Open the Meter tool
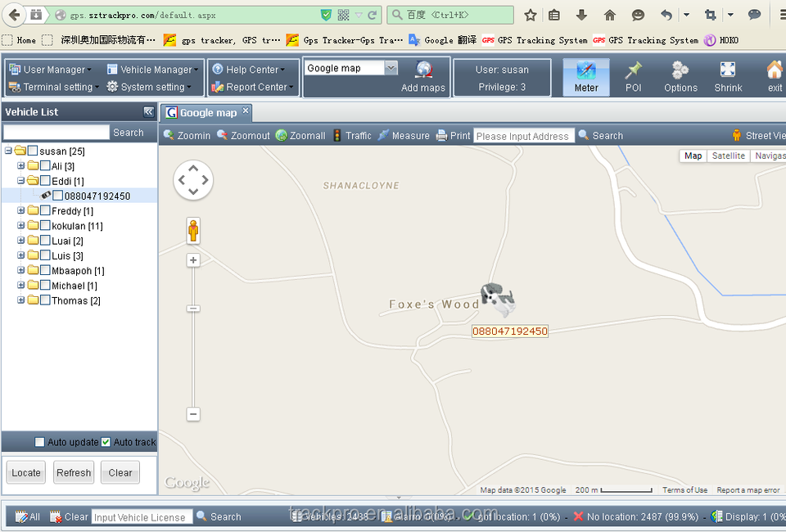This screenshot has width=786, height=532. pyautogui.click(x=586, y=77)
